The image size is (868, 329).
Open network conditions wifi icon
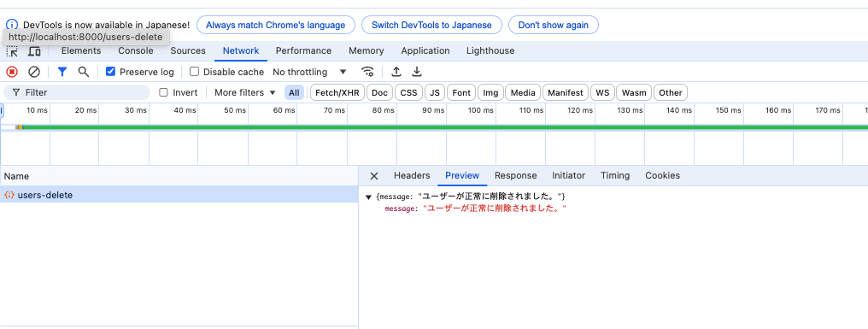click(x=367, y=72)
